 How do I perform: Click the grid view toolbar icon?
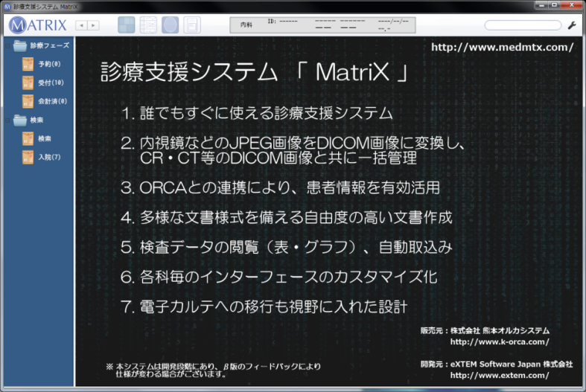[x=127, y=25]
